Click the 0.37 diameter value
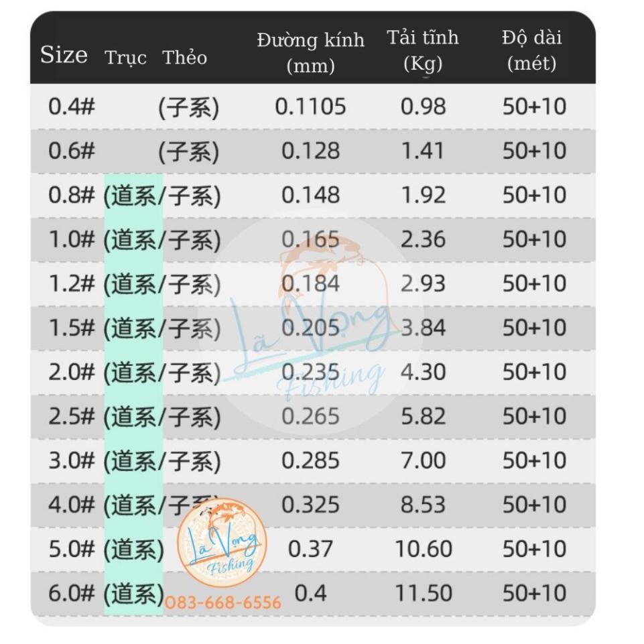This screenshot has width=644, height=644. click(310, 550)
